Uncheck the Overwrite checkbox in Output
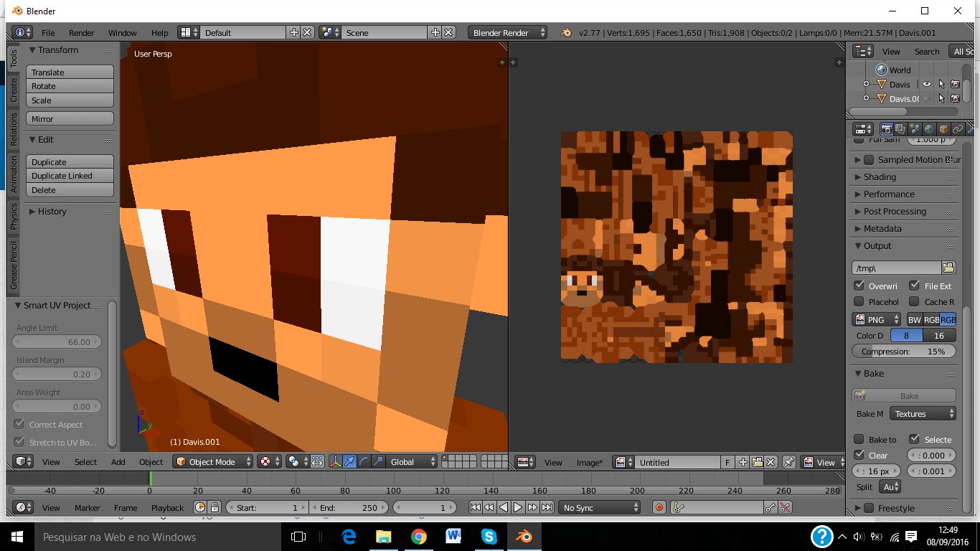 (x=859, y=286)
